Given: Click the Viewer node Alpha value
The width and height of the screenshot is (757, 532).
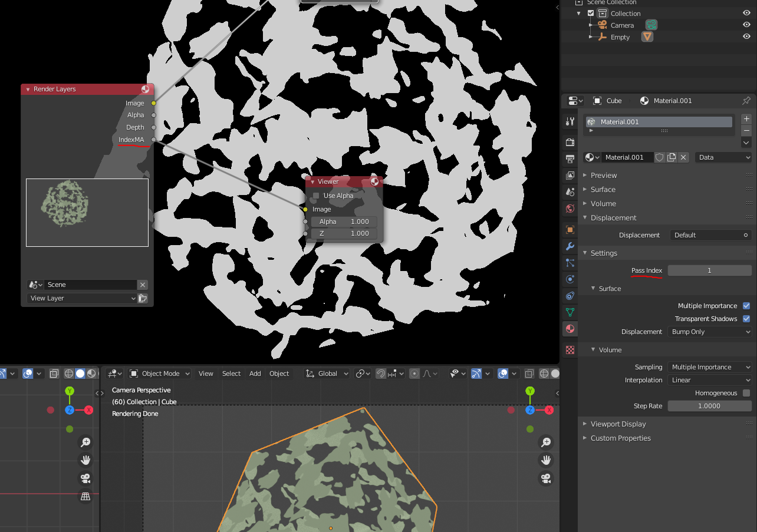Looking at the screenshot, I should [x=344, y=222].
